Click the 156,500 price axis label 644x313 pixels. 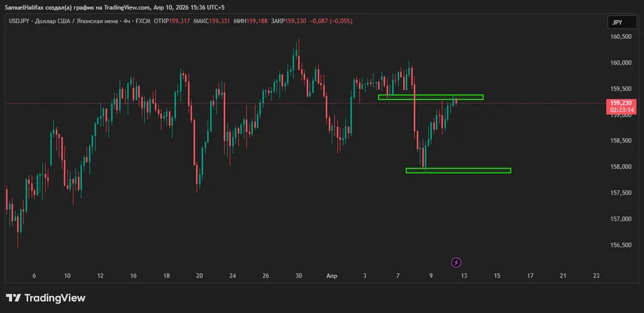coord(621,245)
